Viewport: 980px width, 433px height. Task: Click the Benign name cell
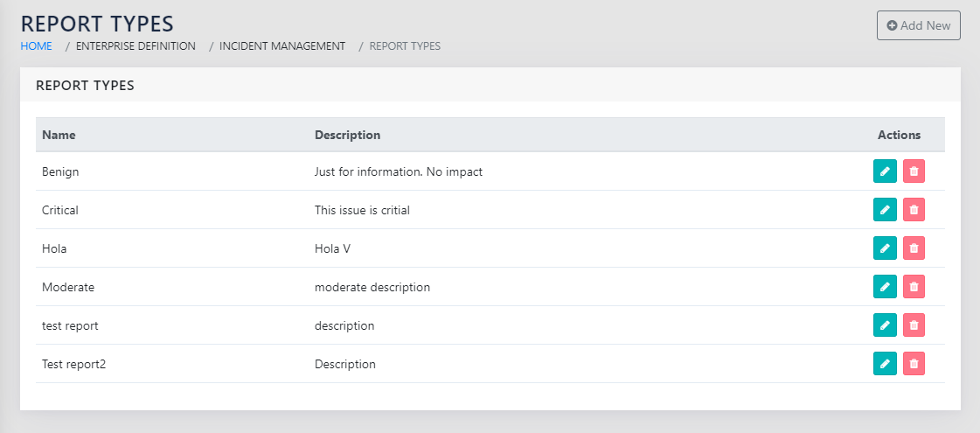click(x=60, y=171)
